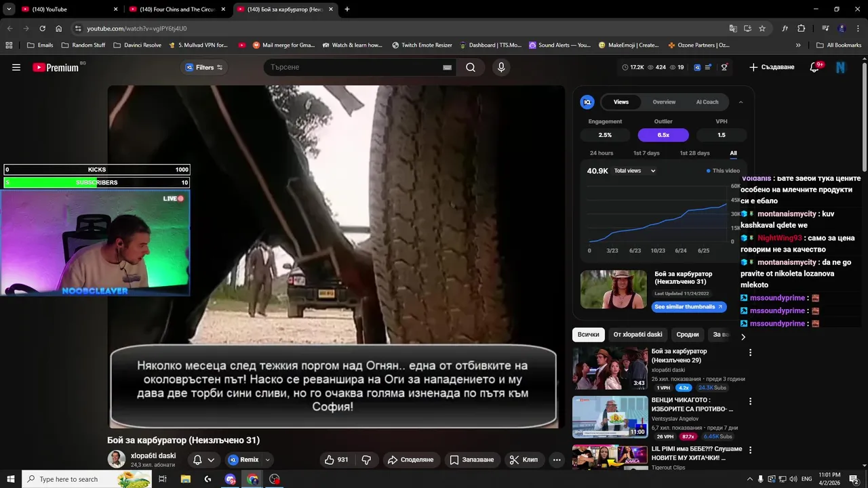Open options for LIL PIMI video

(x=750, y=450)
